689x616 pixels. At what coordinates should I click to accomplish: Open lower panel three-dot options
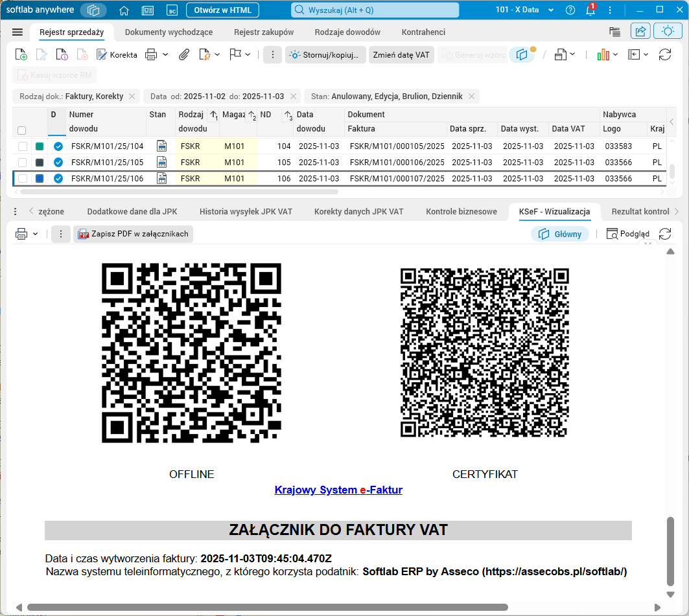(15, 212)
